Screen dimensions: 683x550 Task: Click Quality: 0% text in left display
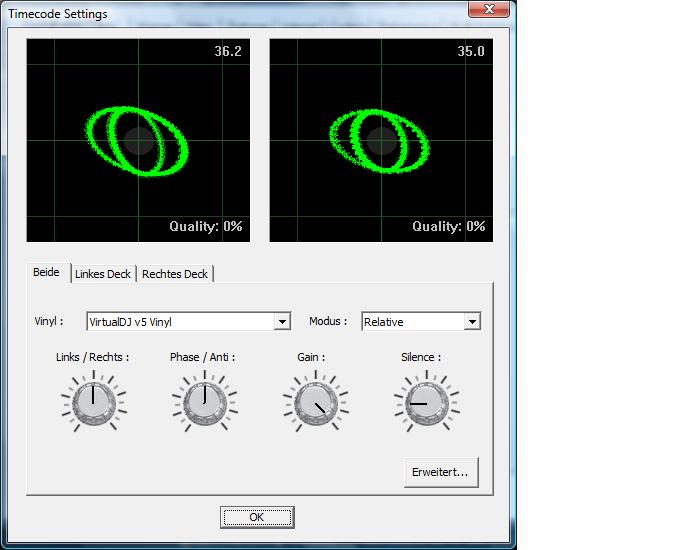tap(206, 226)
